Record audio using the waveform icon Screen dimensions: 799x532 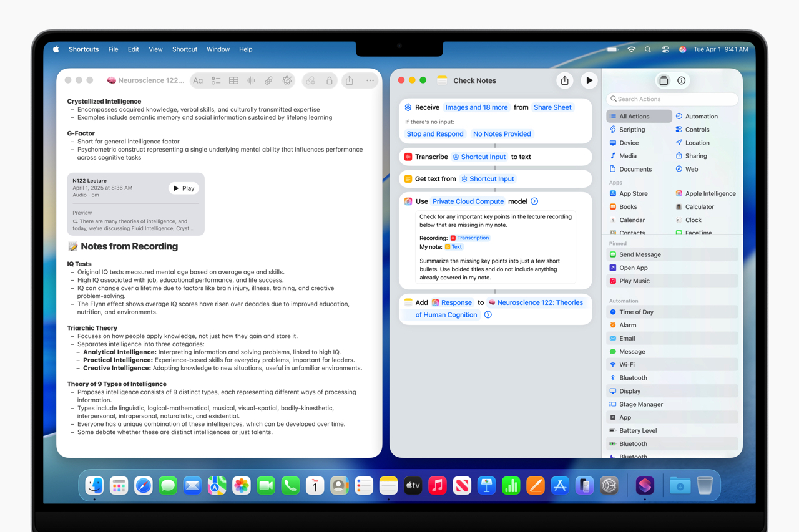click(251, 80)
